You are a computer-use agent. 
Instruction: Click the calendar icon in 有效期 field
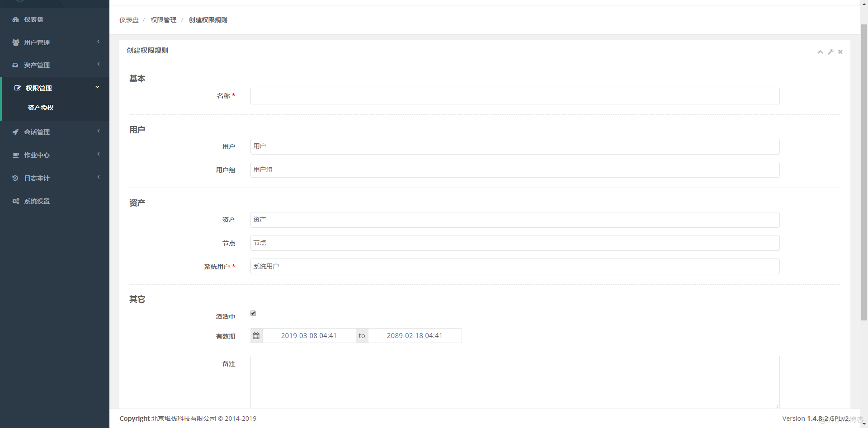pos(256,336)
